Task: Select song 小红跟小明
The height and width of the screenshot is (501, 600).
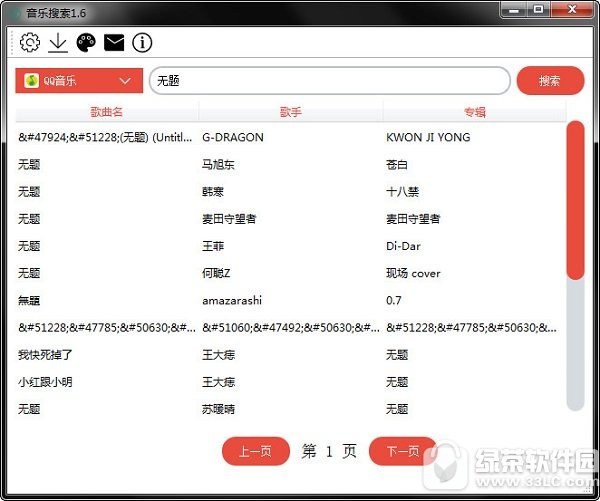Action: [45, 382]
